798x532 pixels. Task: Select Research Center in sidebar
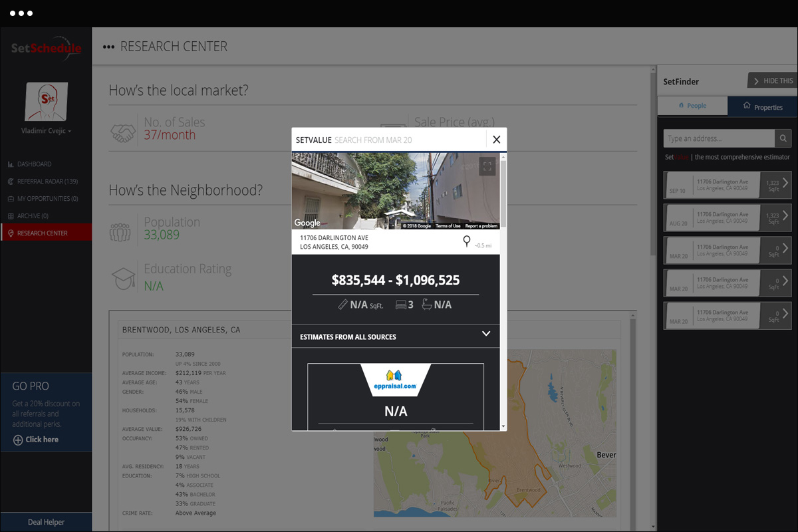click(x=46, y=233)
